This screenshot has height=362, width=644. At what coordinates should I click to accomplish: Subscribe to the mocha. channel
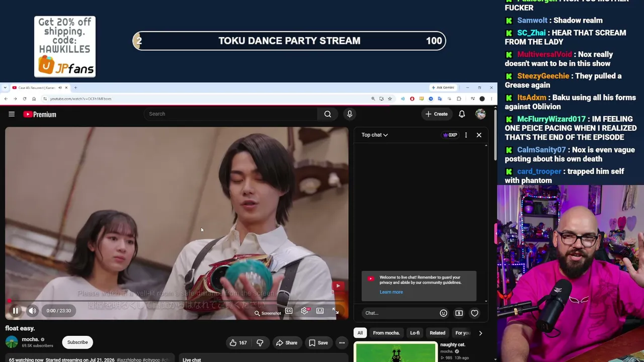pyautogui.click(x=77, y=342)
